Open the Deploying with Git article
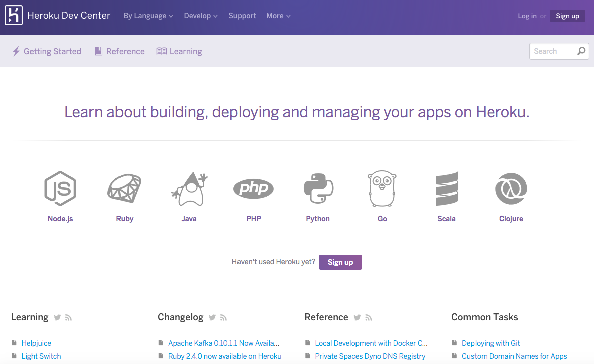594x364 pixels. point(491,343)
